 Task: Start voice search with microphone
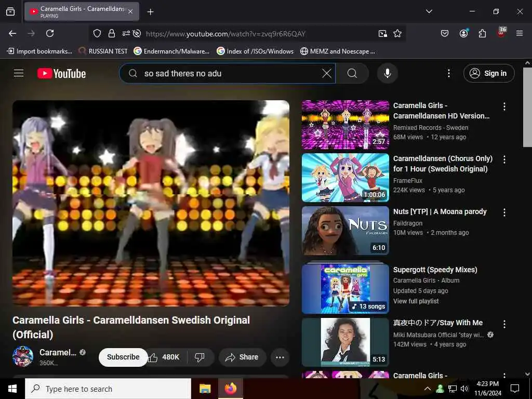click(x=388, y=73)
